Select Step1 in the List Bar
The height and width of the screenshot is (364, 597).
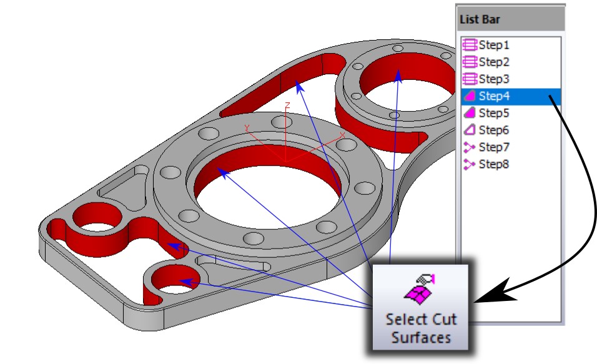494,45
